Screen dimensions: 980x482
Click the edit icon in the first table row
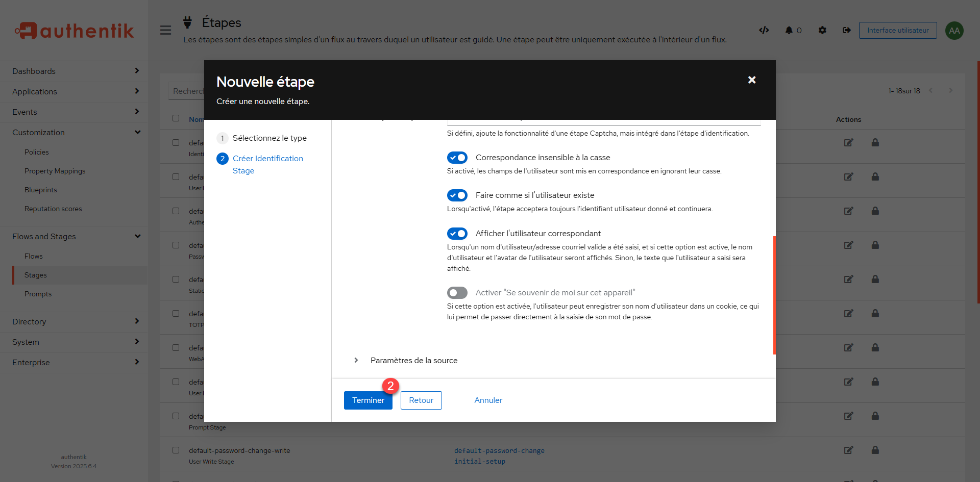(848, 143)
